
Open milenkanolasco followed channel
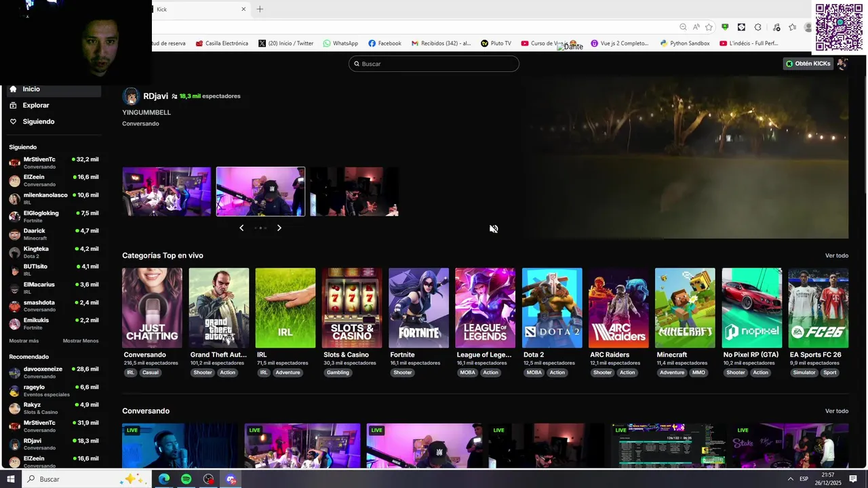point(54,199)
